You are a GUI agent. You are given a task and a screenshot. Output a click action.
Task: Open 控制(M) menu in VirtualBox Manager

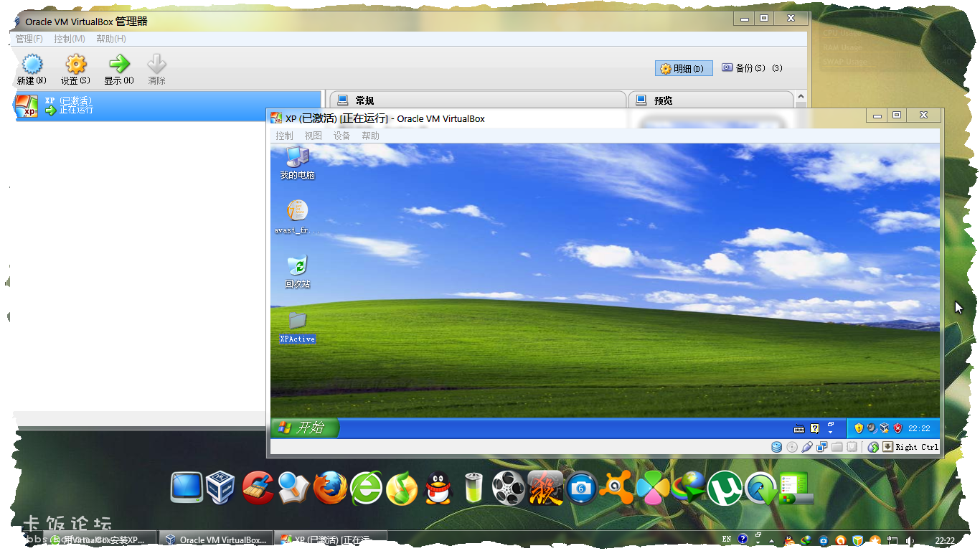[70, 39]
